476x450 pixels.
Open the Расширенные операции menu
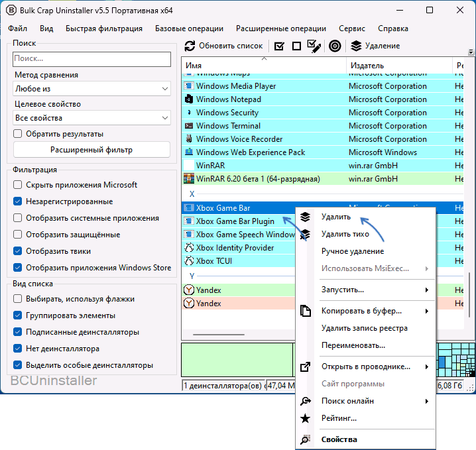tap(281, 28)
